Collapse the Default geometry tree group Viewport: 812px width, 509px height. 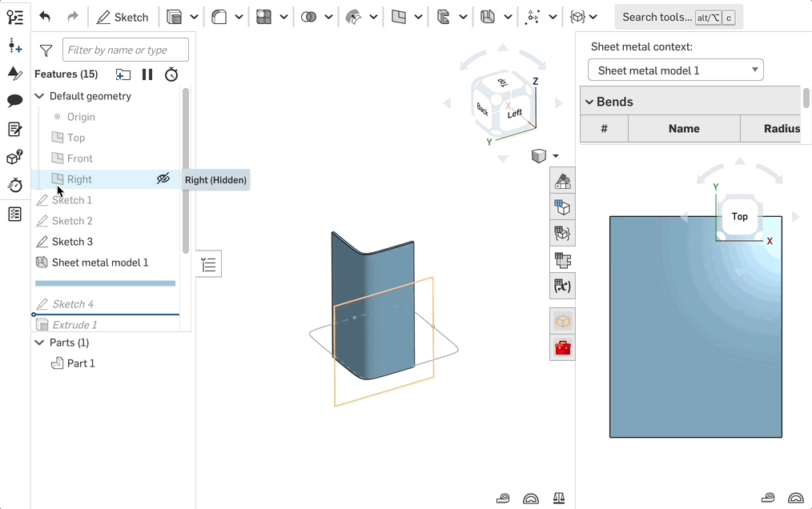tap(39, 96)
